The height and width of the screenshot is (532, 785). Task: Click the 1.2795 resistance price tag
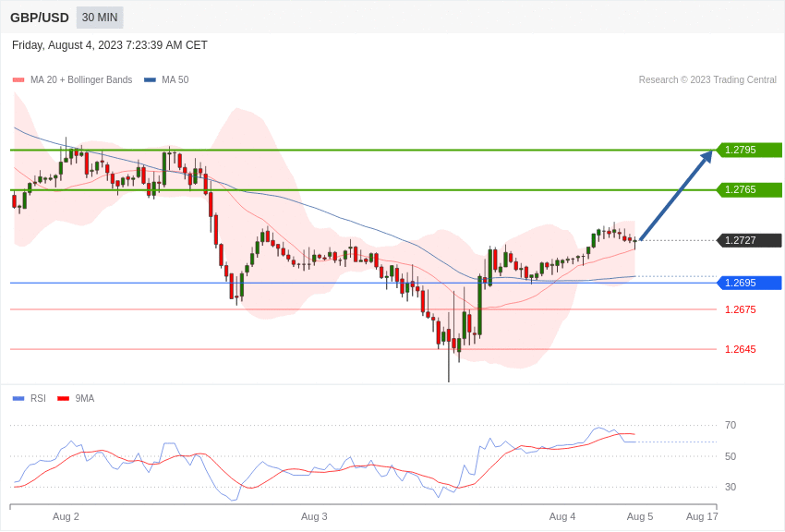tap(749, 150)
